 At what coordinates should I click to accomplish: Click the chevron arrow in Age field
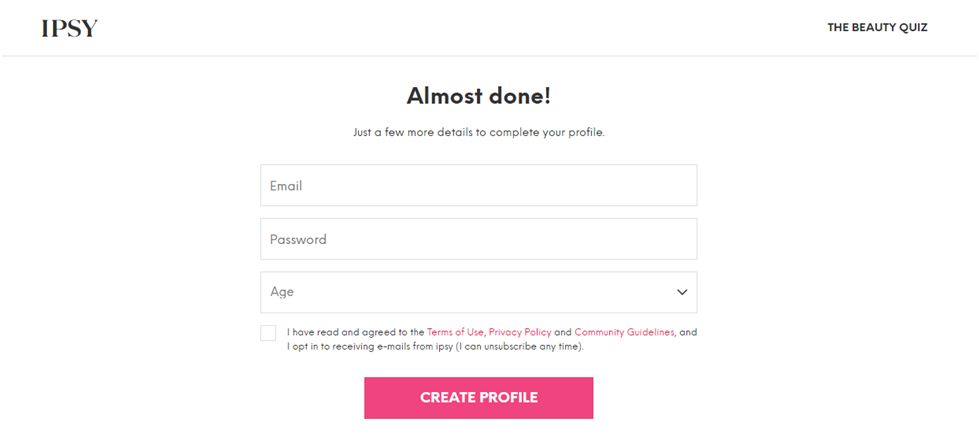(682, 292)
